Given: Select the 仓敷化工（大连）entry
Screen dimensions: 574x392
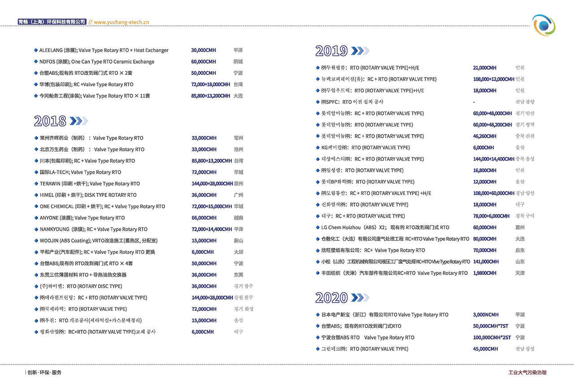Looking at the screenshot, I should tap(392, 239).
